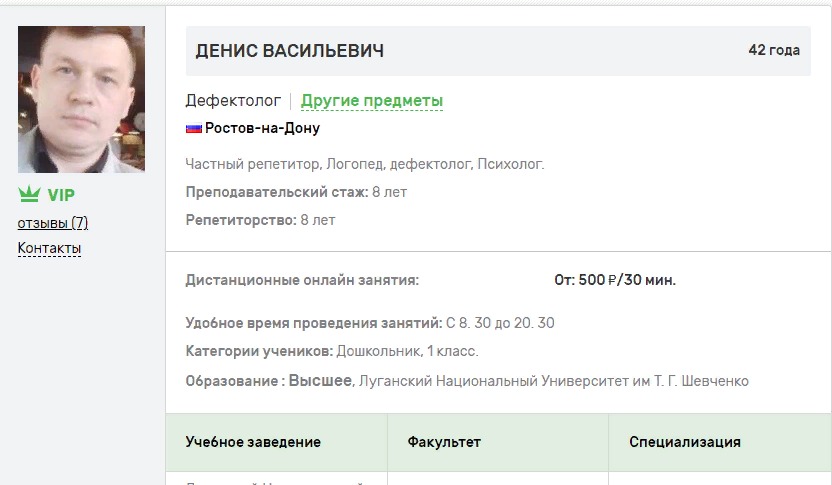Viewport: 832px width, 485px height.
Task: Open the tutor's profile photo
Action: tap(81, 99)
